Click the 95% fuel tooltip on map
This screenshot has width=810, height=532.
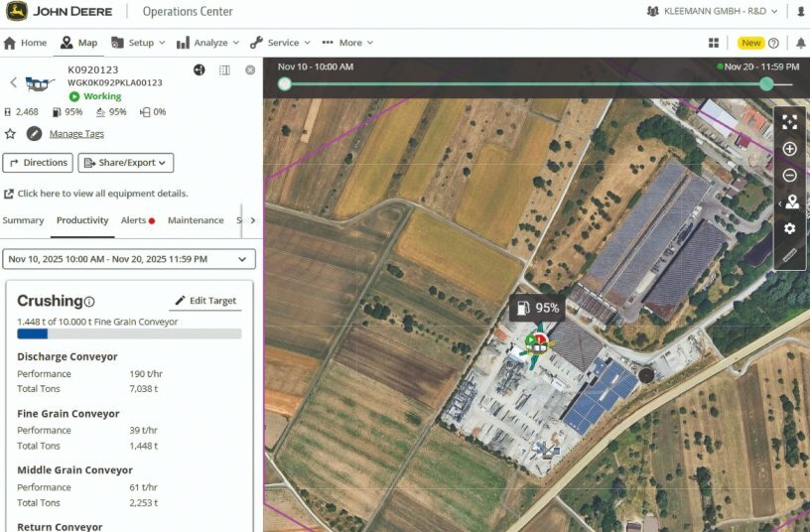click(537, 308)
